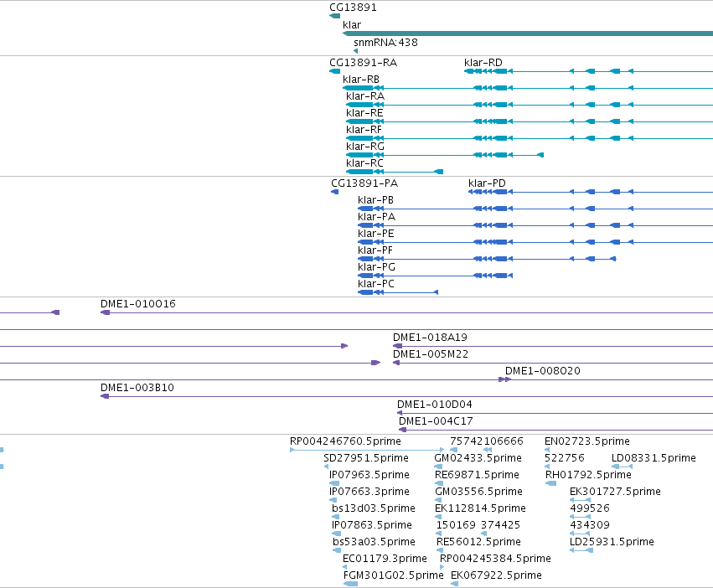Screen dimensions: 713x588
Task: Select the klar-RE transcript label
Action: (364, 113)
